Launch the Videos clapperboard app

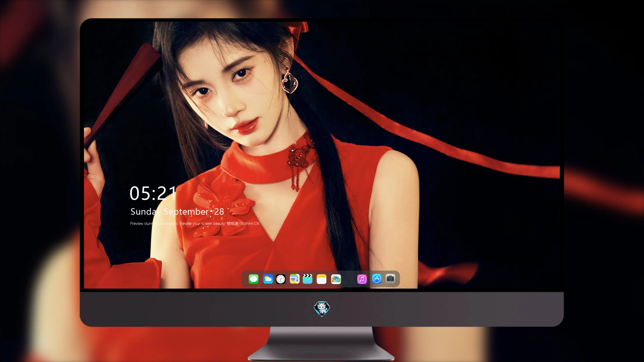pyautogui.click(x=308, y=279)
